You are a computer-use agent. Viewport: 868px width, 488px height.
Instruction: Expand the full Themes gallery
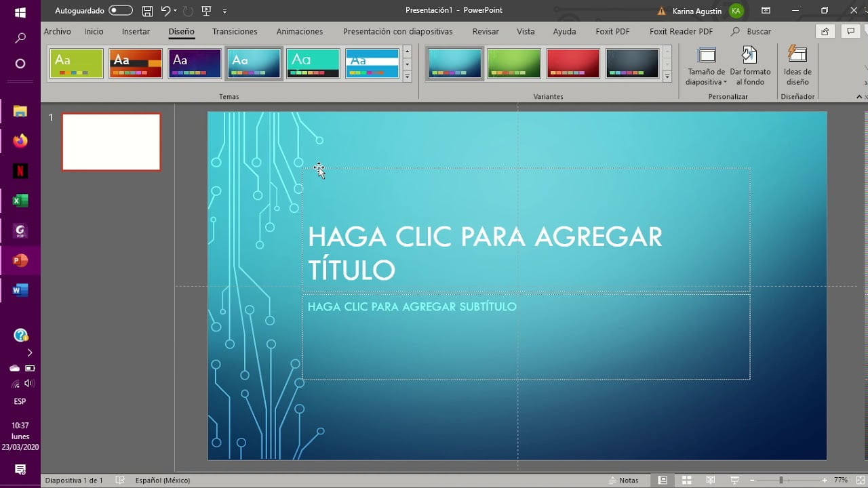coord(407,77)
